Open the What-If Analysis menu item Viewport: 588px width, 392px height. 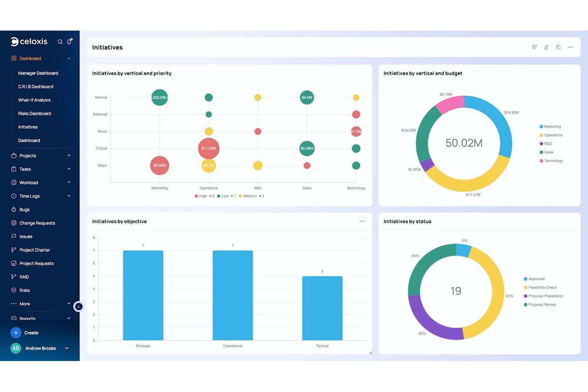(x=35, y=100)
